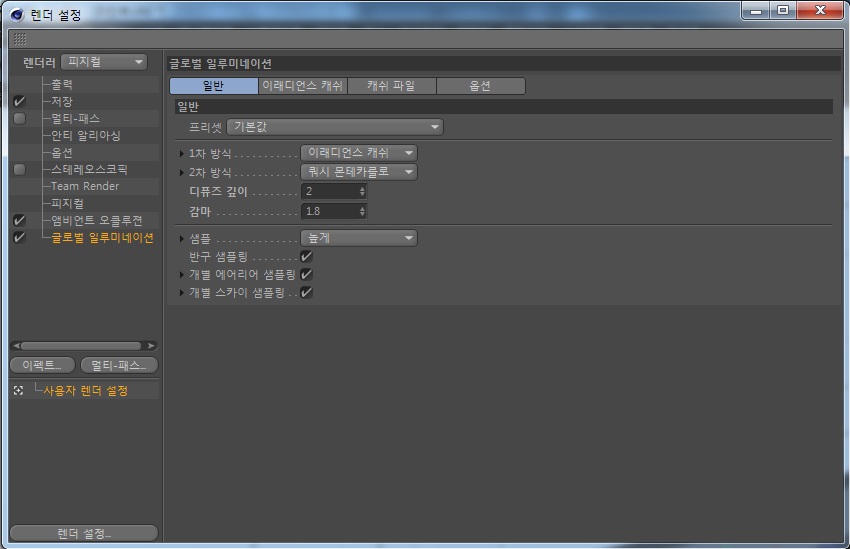Click the 감마 value spinner arrows
The height and width of the screenshot is (549, 850).
pos(362,211)
